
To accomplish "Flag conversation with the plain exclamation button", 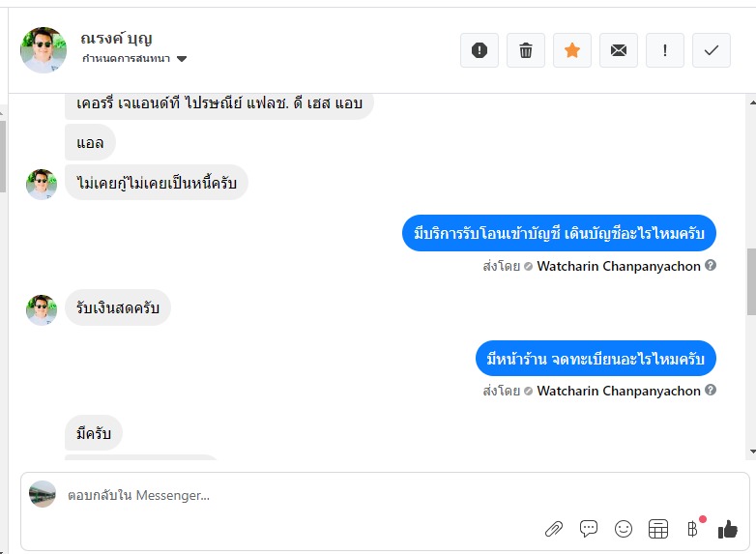I will 665,50.
